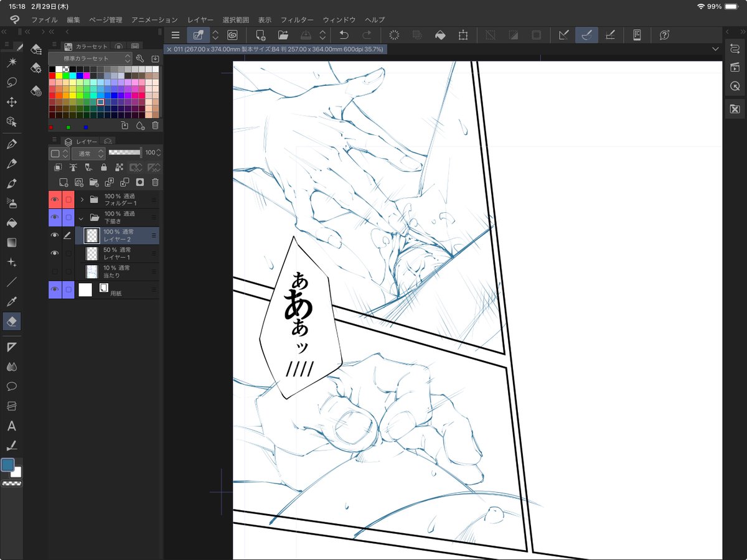Click the help question mark icon
747x560 pixels.
[x=664, y=35]
